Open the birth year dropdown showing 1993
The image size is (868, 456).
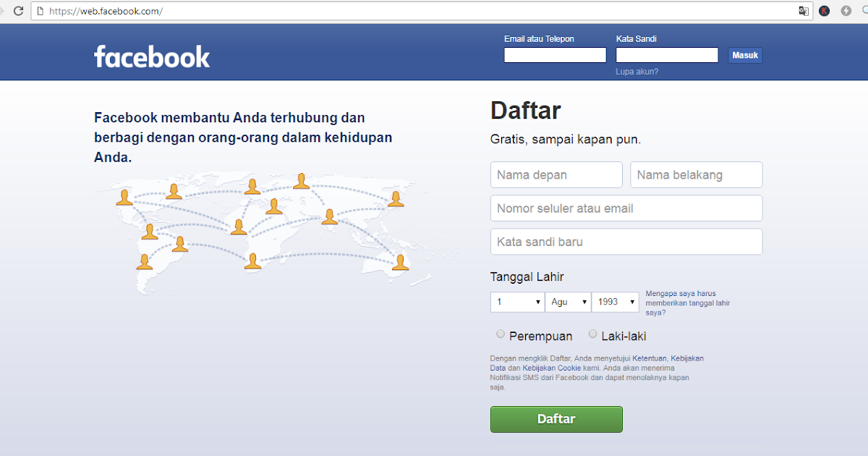(616, 302)
